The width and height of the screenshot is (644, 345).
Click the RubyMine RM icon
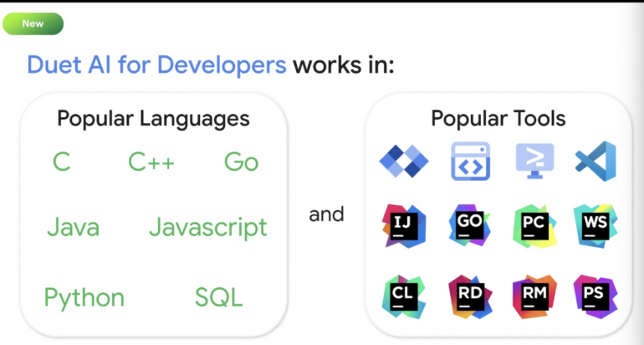(x=534, y=296)
